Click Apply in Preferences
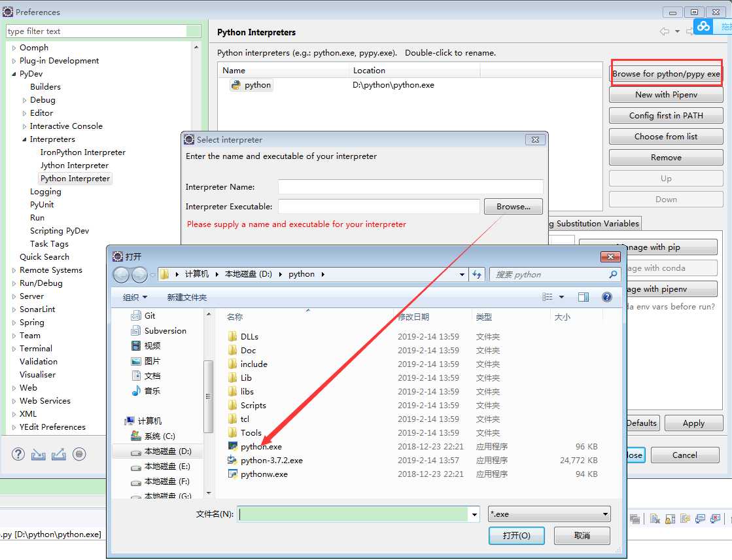Image resolution: width=732 pixels, height=560 pixels. click(693, 423)
